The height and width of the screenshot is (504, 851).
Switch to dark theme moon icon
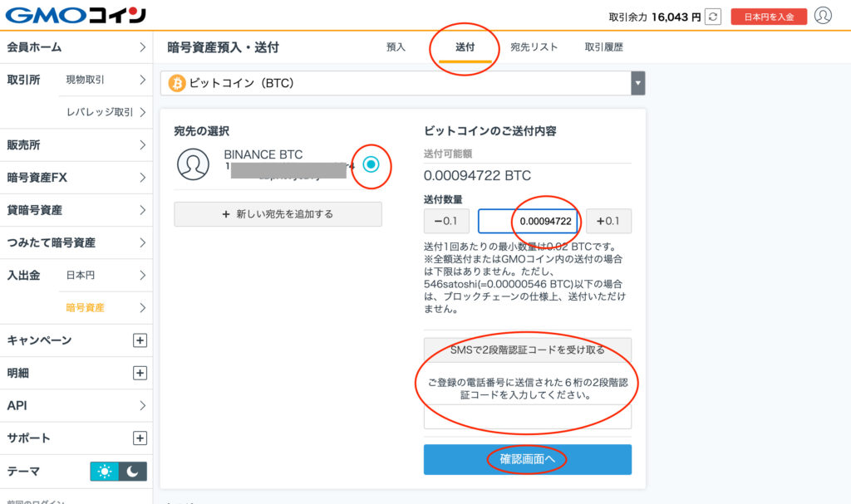click(x=132, y=472)
